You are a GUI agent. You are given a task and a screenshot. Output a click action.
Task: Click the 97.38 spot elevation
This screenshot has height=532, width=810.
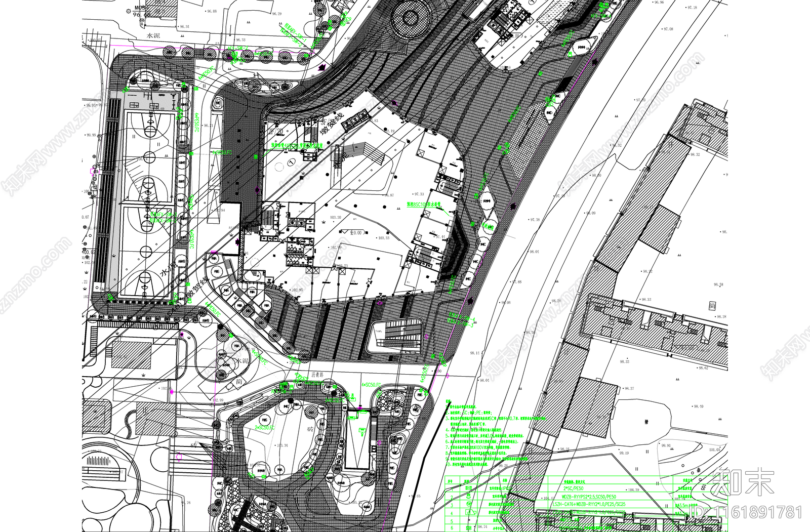[535, 220]
